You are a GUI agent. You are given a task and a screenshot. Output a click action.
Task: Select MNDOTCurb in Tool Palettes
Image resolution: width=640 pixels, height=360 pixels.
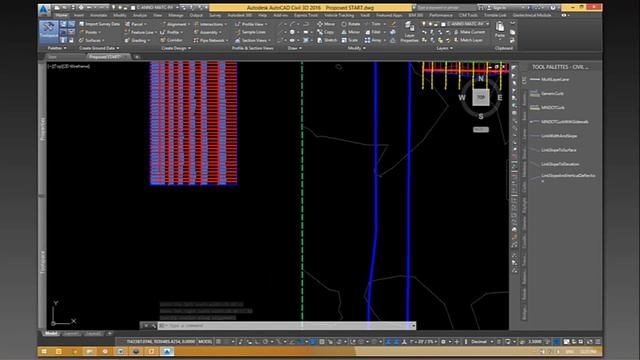547,108
